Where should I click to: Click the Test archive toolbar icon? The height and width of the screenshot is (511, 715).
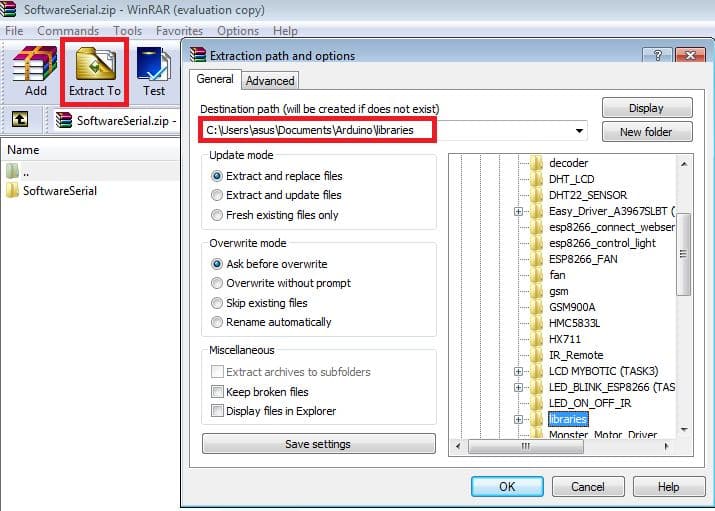point(153,71)
